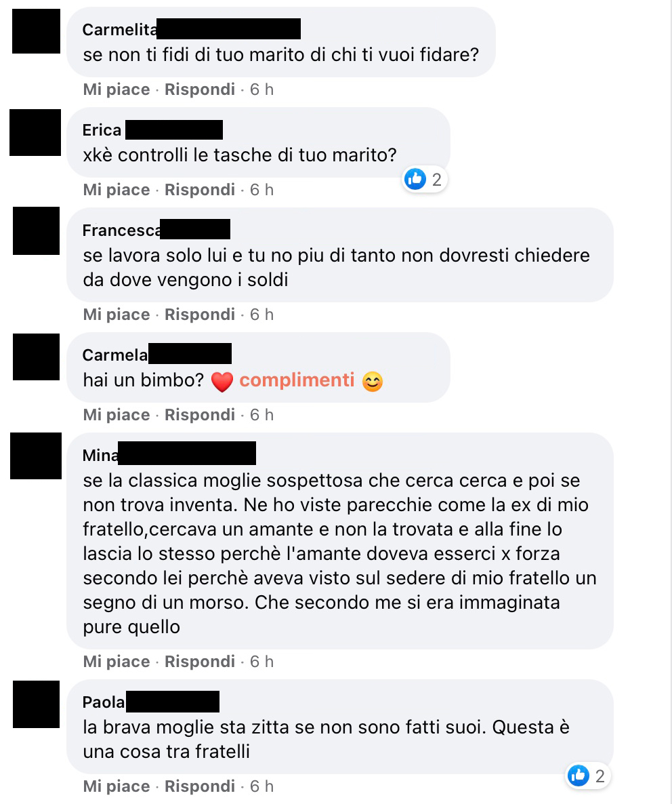Click the animated complimenti text

(x=297, y=380)
